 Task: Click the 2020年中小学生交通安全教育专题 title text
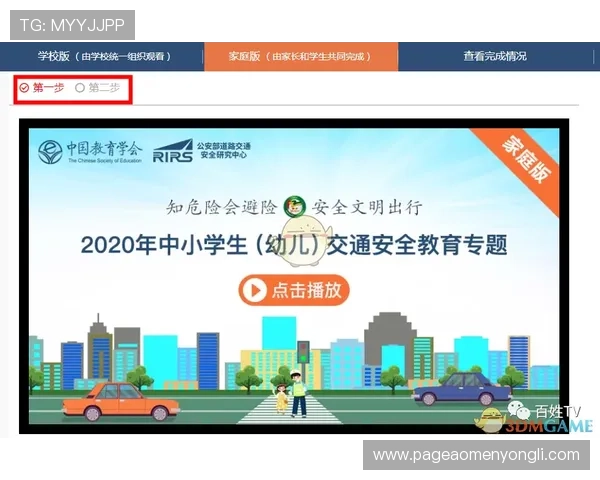pyautogui.click(x=294, y=245)
